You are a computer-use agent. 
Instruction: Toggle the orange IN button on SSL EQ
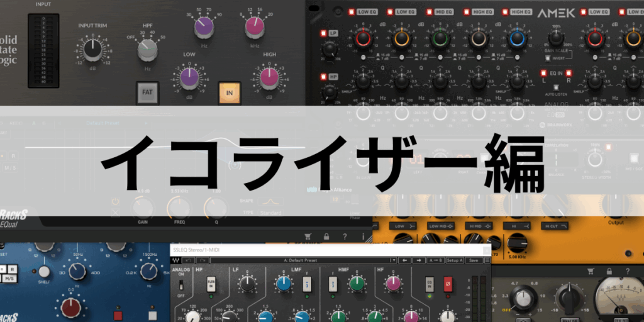click(x=230, y=92)
